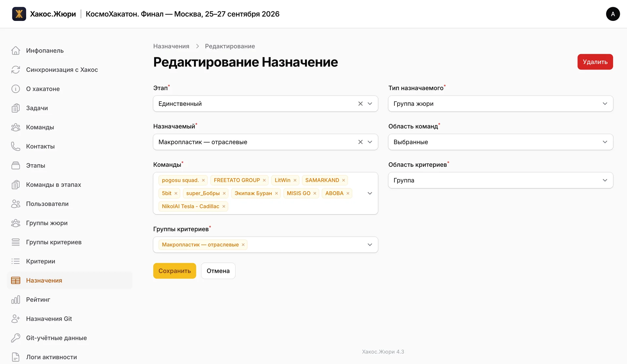Expand the Назначаемый dropdown arrow
The image size is (627, 364).
point(370,142)
